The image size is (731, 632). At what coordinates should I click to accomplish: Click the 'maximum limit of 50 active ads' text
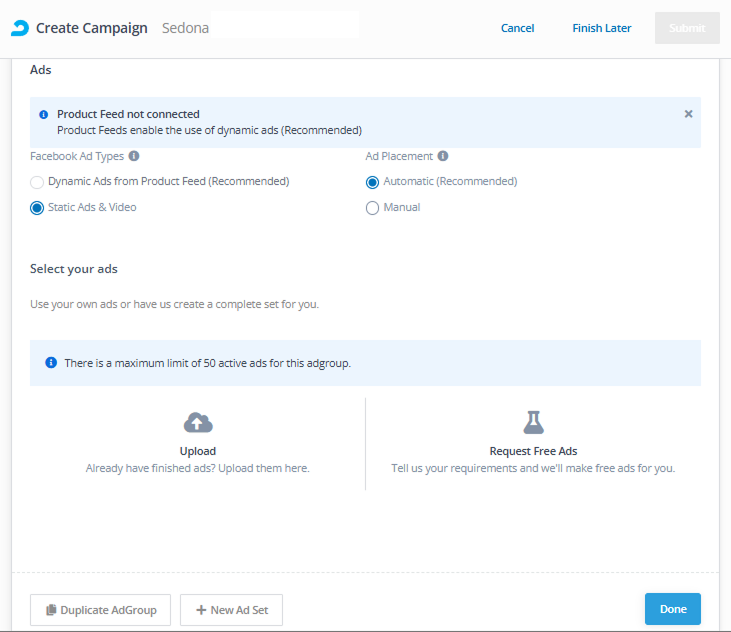click(x=207, y=363)
